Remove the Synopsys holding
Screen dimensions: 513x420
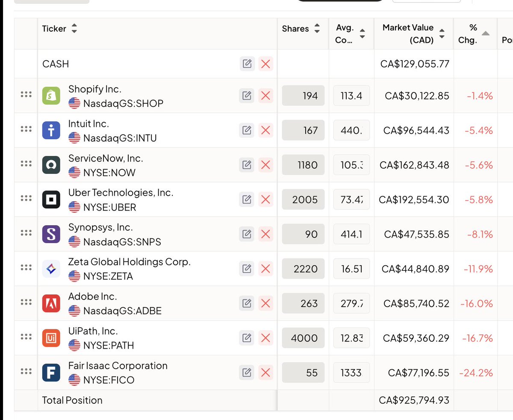coord(265,234)
